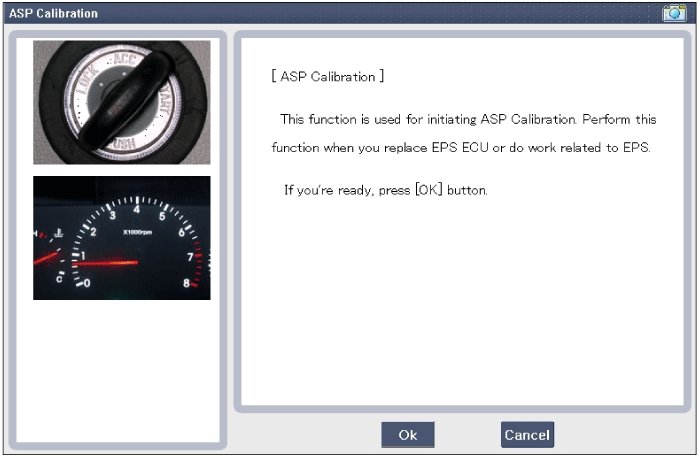Click the temperature gauge C marking

point(58,279)
